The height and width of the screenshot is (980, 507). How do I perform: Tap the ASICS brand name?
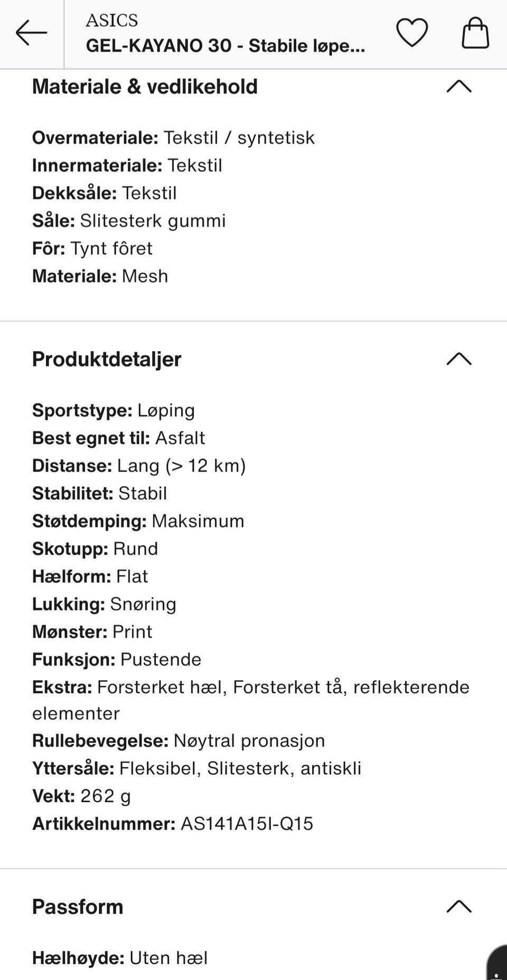tap(111, 20)
